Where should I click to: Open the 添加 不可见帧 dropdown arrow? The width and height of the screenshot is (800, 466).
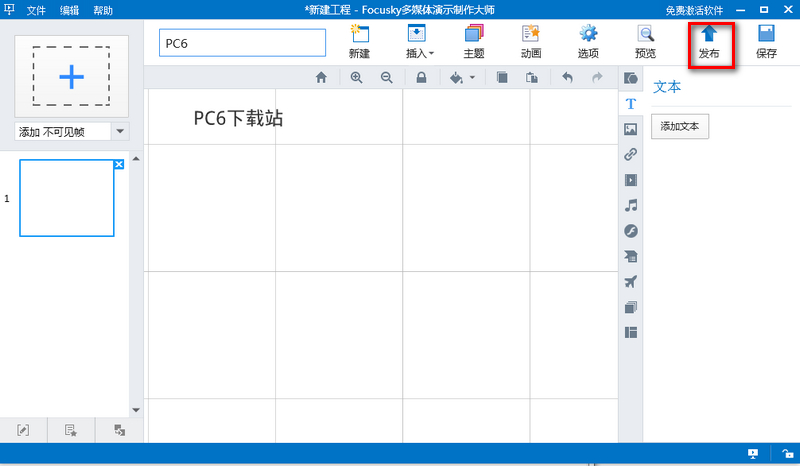pos(120,132)
